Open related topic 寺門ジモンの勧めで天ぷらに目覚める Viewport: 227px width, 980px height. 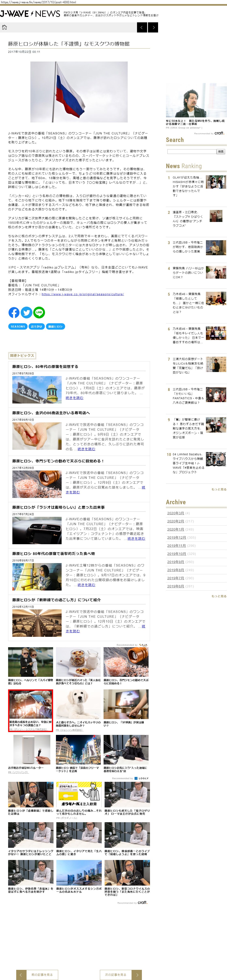click(58, 461)
